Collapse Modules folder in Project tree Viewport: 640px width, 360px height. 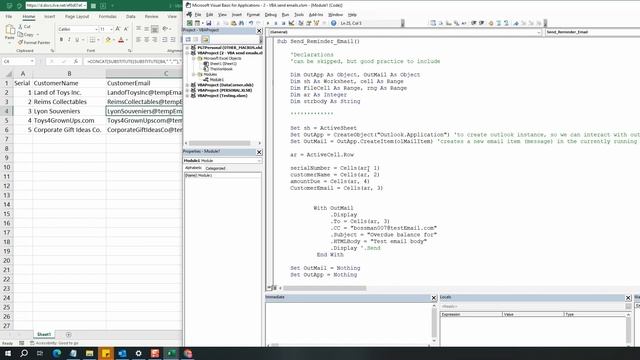(194, 74)
